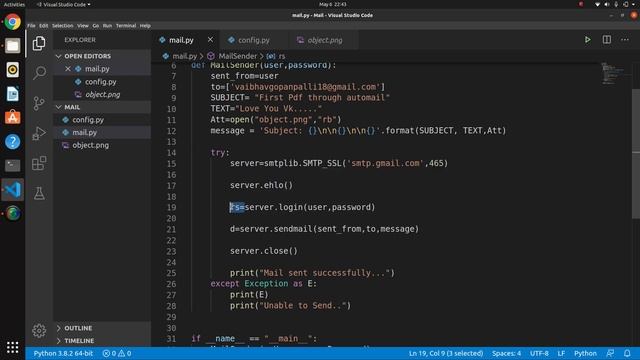The image size is (640, 360).
Task: Click rs breadcrumb item
Action: click(x=276, y=56)
